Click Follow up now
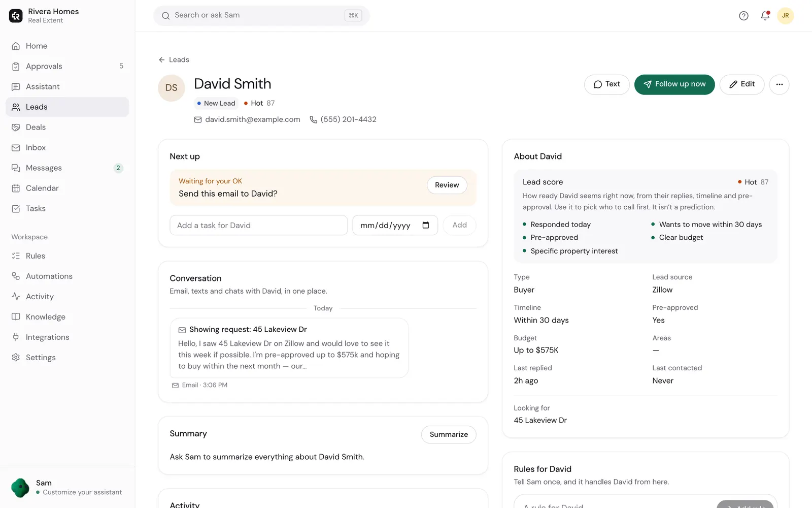812x508 pixels. 674,84
